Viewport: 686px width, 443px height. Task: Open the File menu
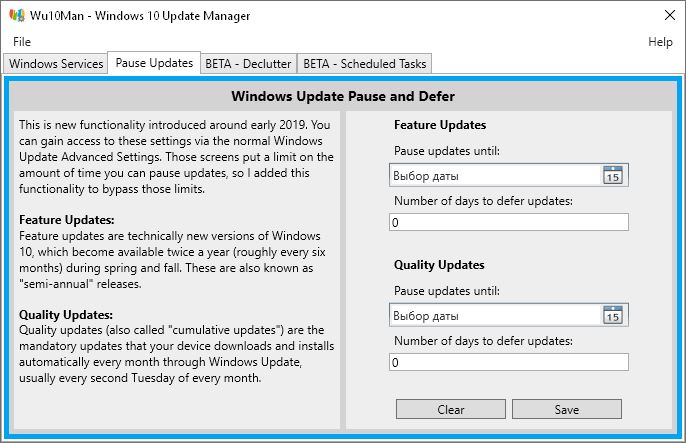click(22, 42)
